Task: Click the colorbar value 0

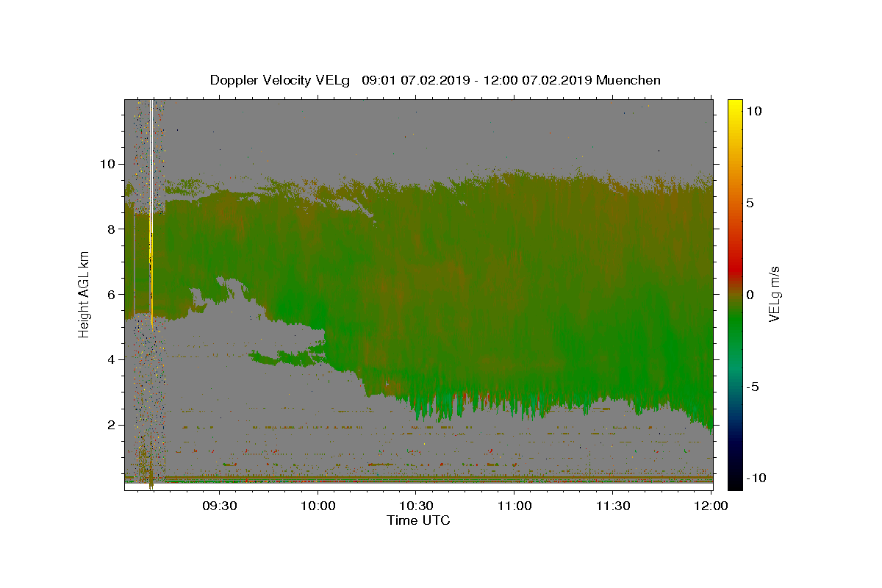Action: coord(751,294)
